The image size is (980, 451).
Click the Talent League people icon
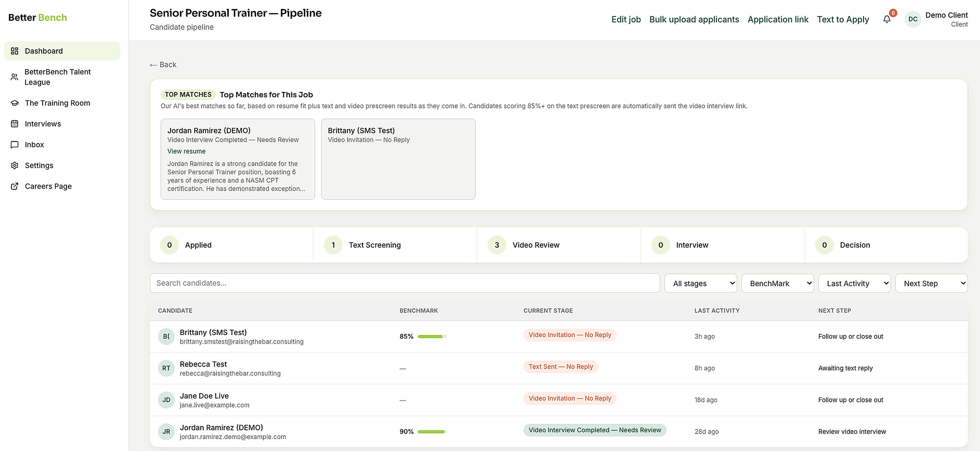15,77
